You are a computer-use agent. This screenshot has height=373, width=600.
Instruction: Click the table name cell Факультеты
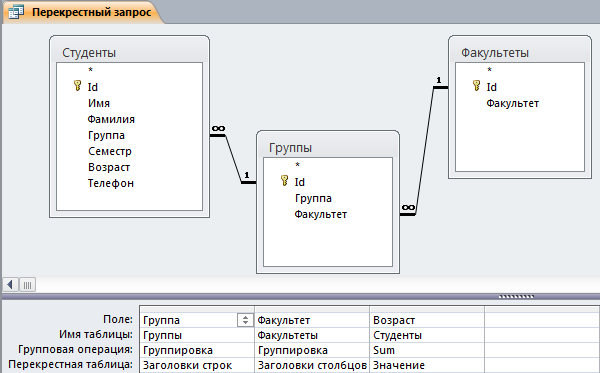(x=312, y=335)
